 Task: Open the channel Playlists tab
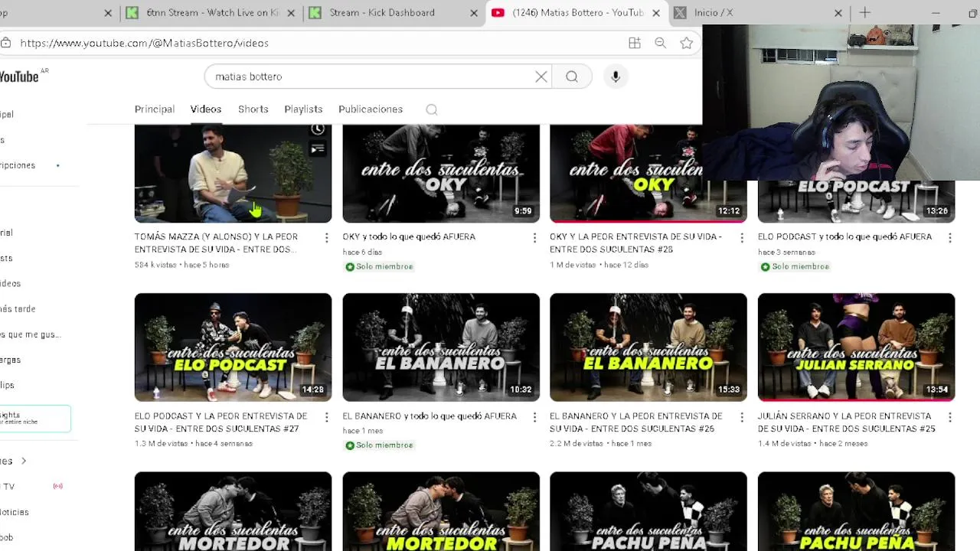pos(303,109)
